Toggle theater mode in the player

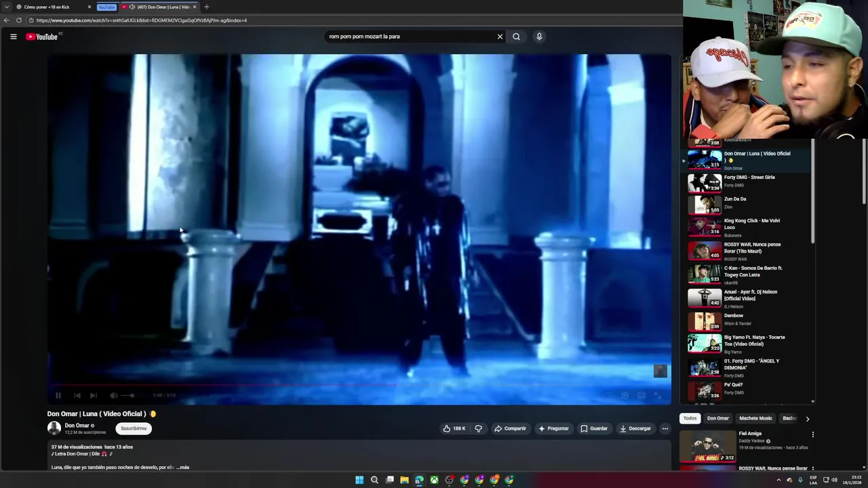coord(641,395)
